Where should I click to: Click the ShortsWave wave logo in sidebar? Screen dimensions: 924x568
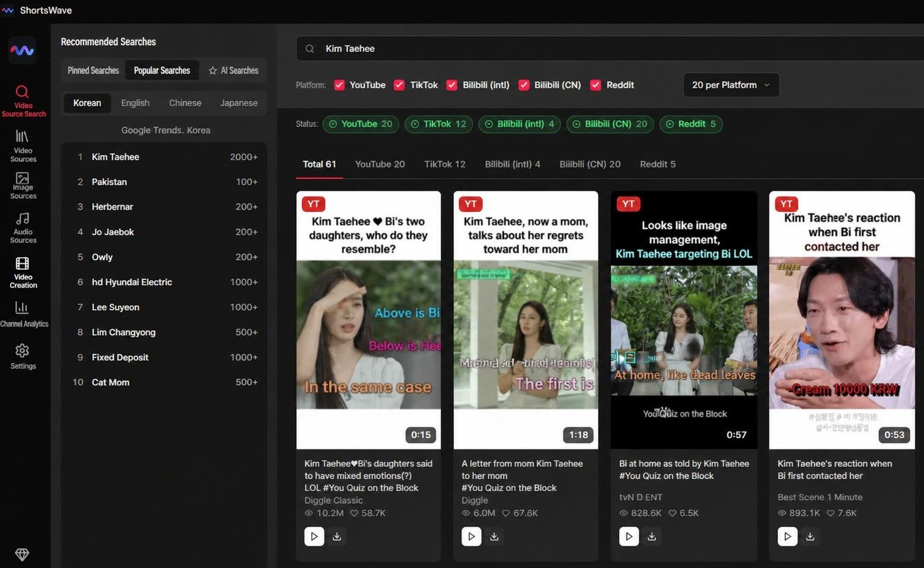click(x=22, y=51)
